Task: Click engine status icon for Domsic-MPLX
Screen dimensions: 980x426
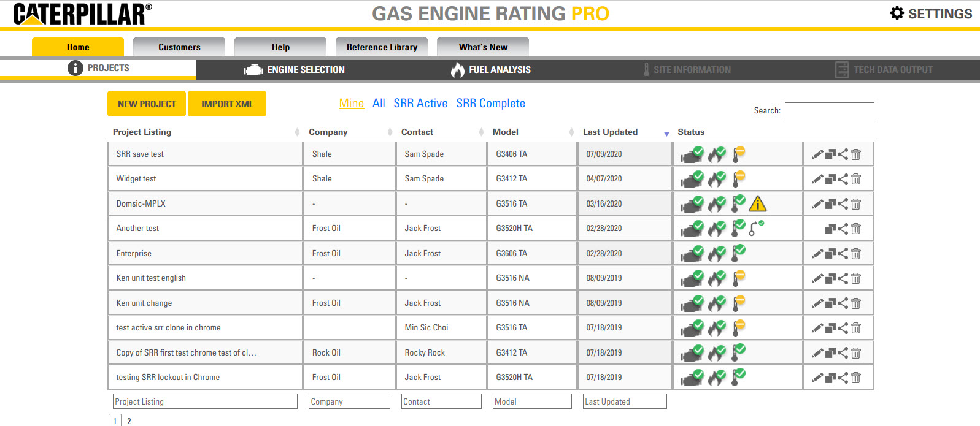Action: pos(692,203)
